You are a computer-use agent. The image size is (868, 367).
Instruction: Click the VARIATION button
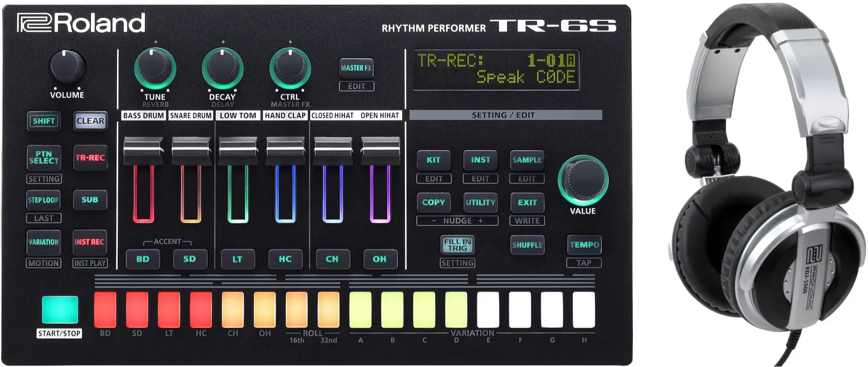[44, 242]
